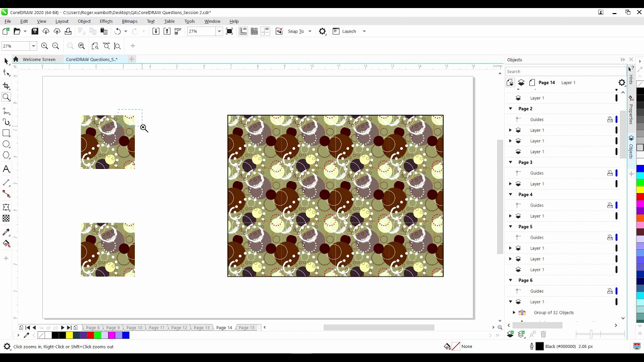This screenshot has height=362, width=644.
Task: Select the Pick tool in the toolbox
Action: coord(6,61)
